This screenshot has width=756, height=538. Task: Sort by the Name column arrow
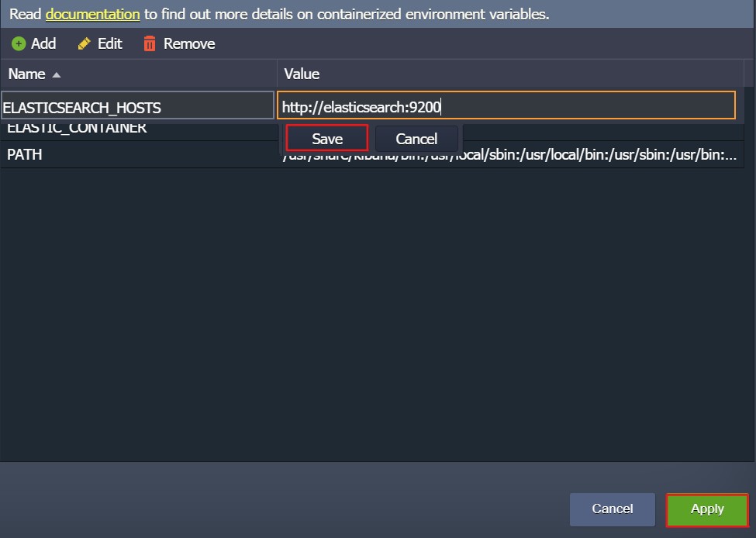[57, 74]
